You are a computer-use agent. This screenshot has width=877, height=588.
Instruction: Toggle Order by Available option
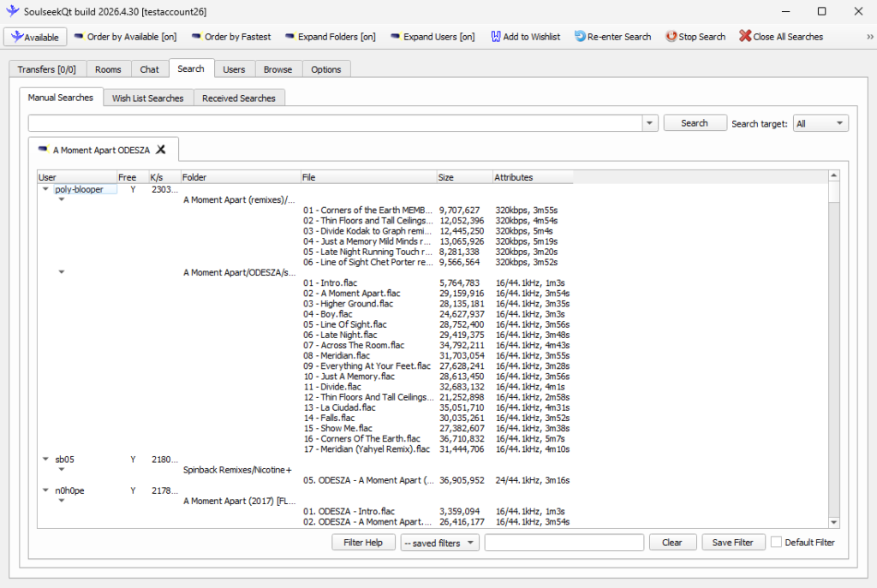tap(125, 37)
